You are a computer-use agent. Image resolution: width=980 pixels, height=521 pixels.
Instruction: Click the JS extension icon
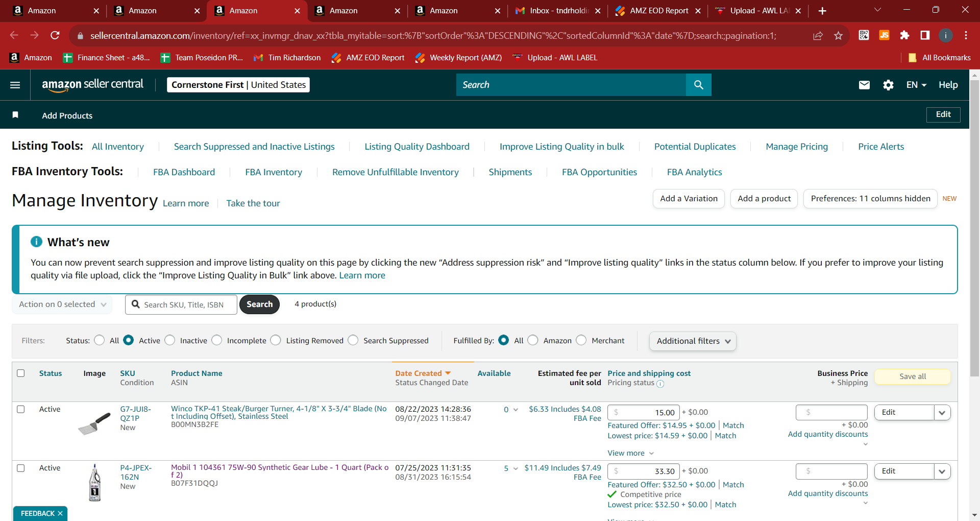tap(884, 35)
